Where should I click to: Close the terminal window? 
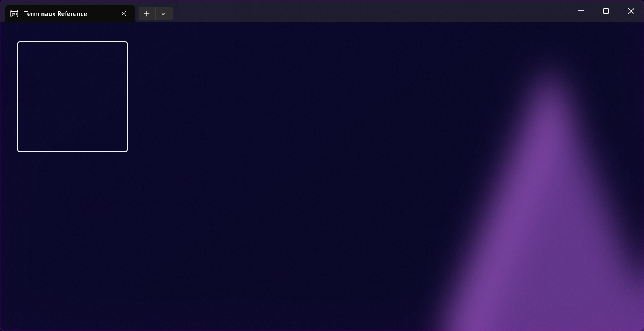631,11
